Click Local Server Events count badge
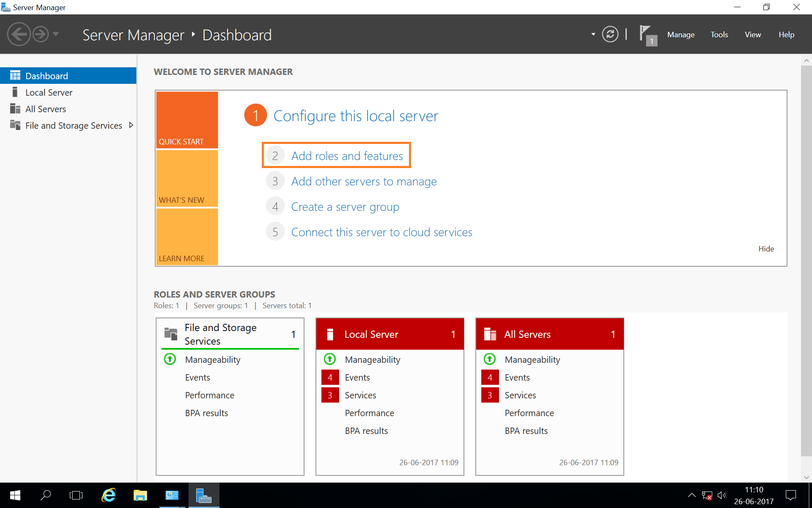 tap(330, 377)
